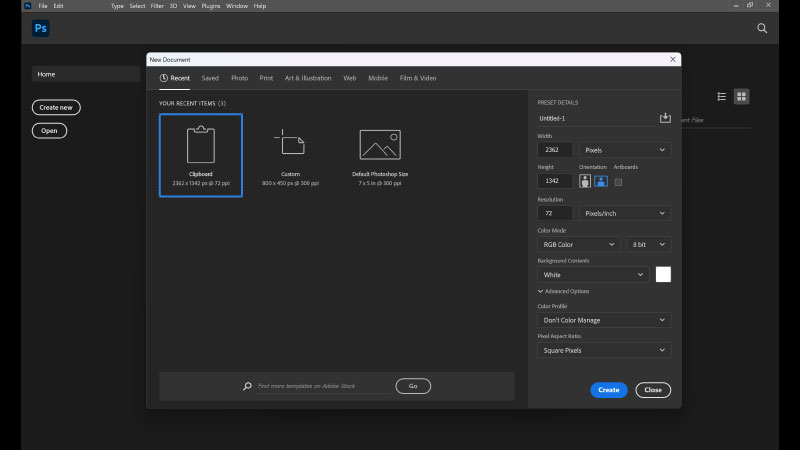The height and width of the screenshot is (450, 800).
Task: Click the Adobe Stock template search field
Action: pyautogui.click(x=322, y=386)
